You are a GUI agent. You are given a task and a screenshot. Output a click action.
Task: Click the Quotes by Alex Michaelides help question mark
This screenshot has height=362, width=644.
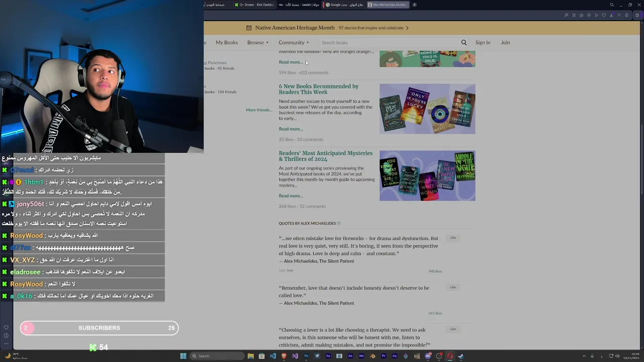339,223
